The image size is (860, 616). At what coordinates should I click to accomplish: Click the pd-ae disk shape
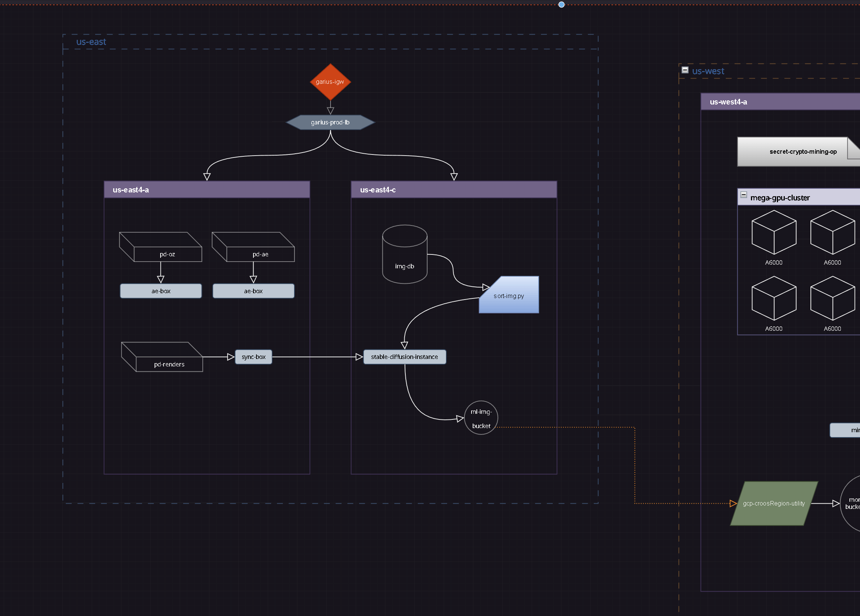253,247
